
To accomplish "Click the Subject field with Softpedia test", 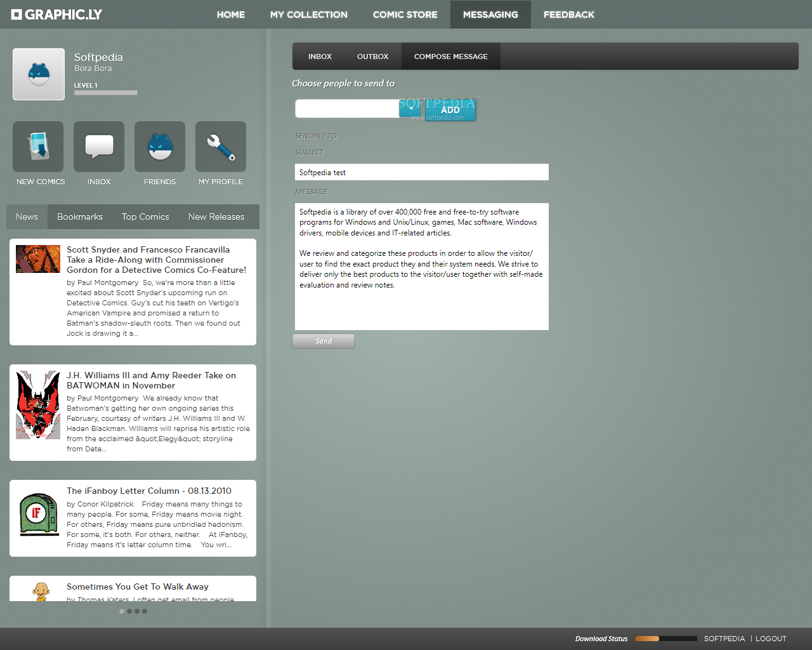I will pos(422,172).
